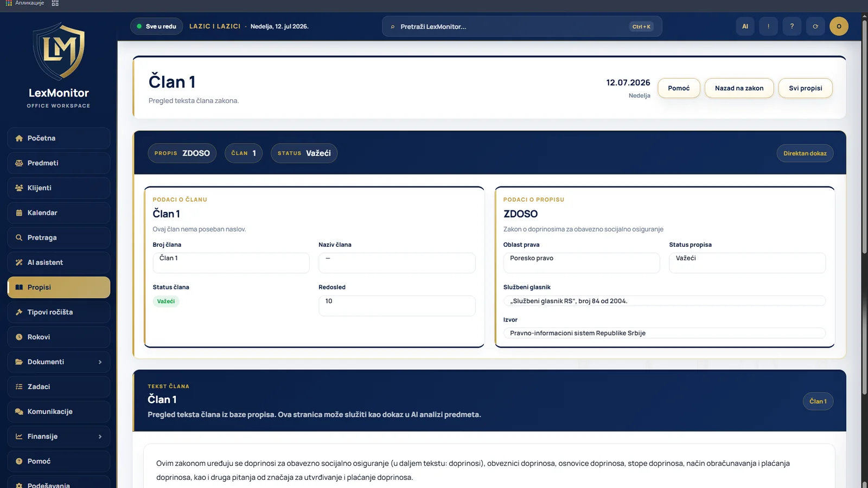
Task: Expand the Dokumenti submenu chevron
Action: point(100,362)
